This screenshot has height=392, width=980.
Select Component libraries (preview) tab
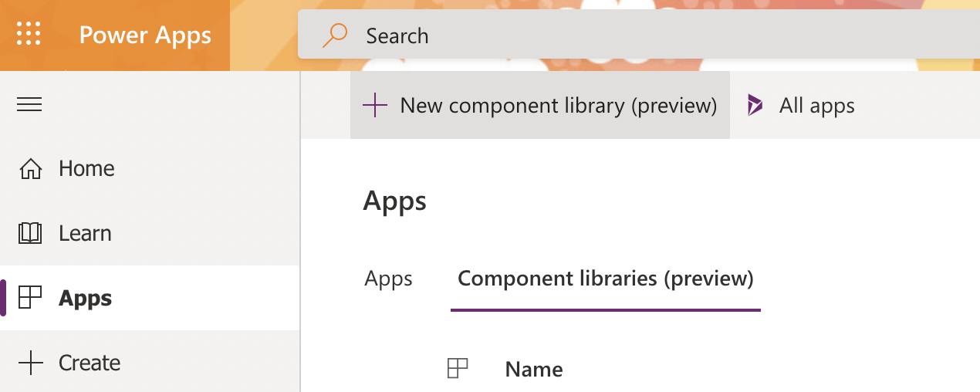(x=606, y=279)
